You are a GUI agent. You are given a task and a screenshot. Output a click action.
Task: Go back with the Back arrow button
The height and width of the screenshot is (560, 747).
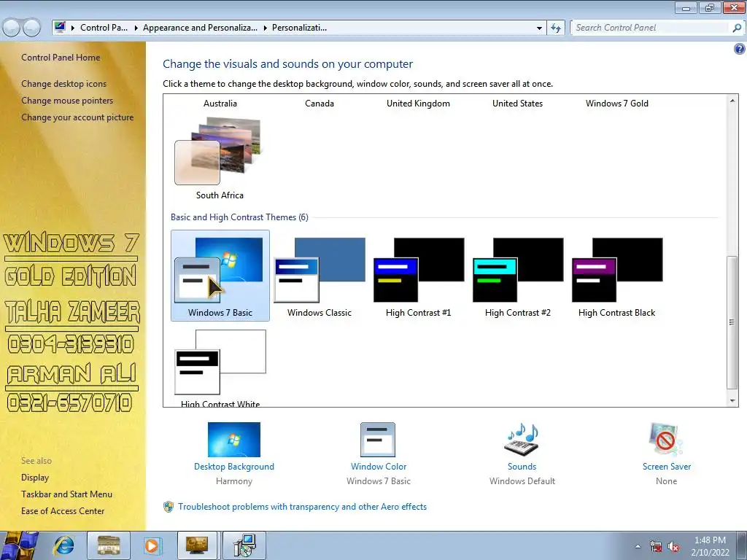click(x=12, y=28)
